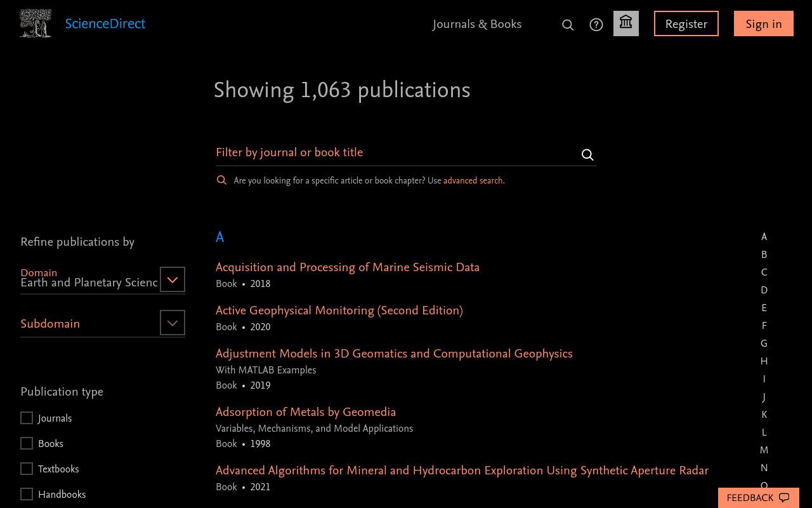This screenshot has height=508, width=812.
Task: Open the FEEDBACK button
Action: [x=759, y=498]
